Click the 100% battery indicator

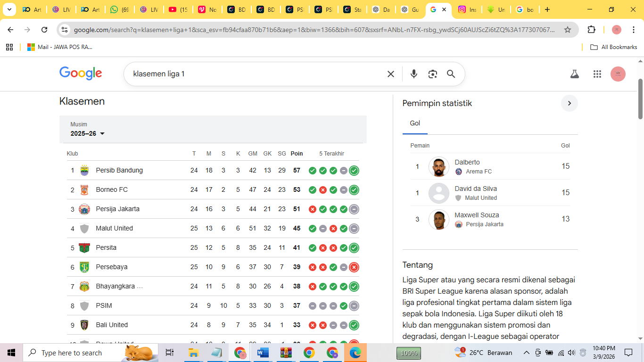pyautogui.click(x=409, y=353)
